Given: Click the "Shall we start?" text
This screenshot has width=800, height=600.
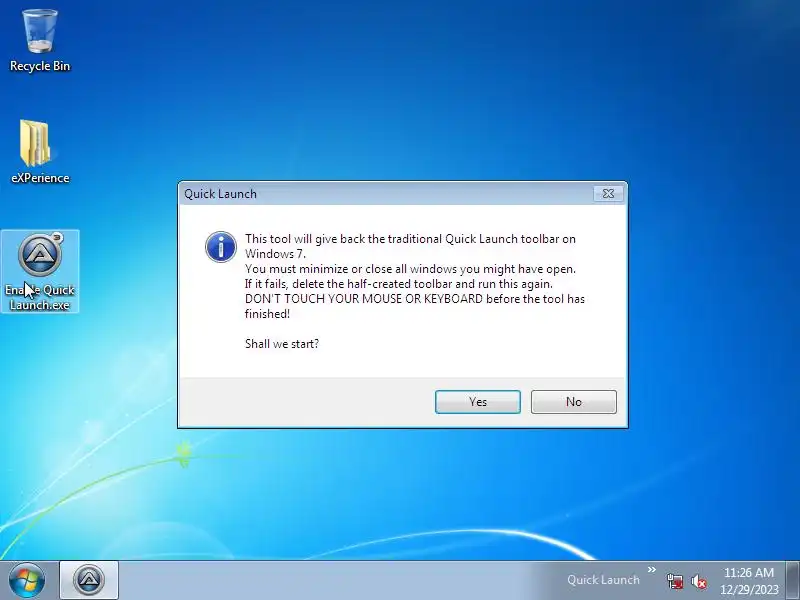Looking at the screenshot, I should tap(282, 344).
